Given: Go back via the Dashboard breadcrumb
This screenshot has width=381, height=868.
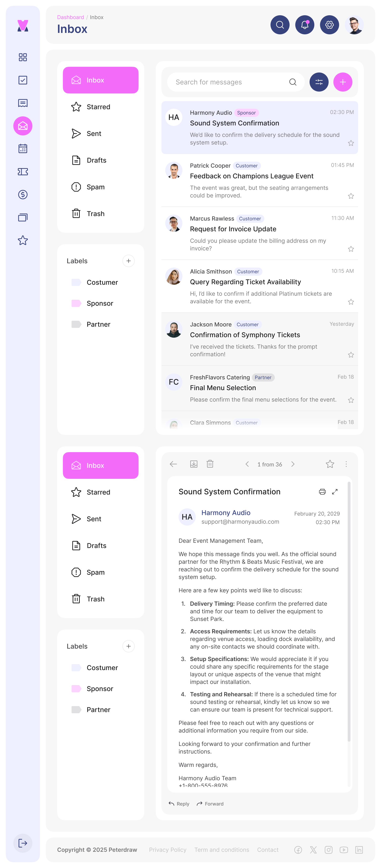Looking at the screenshot, I should coord(71,17).
